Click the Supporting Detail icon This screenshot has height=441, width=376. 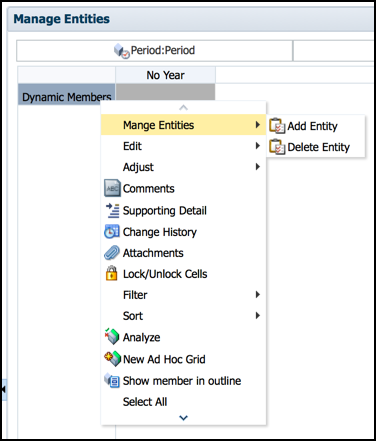(112, 211)
